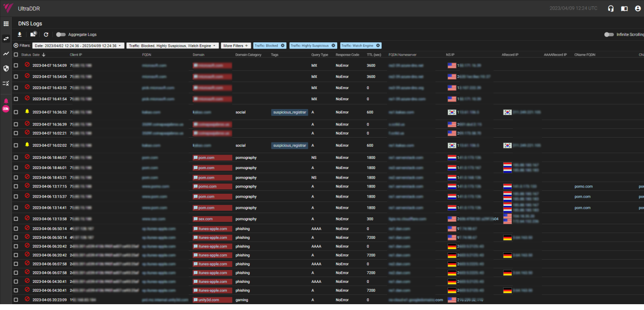This screenshot has width=644, height=310.
Task: Enable the Infinite Scrolling switch
Action: coord(609,34)
